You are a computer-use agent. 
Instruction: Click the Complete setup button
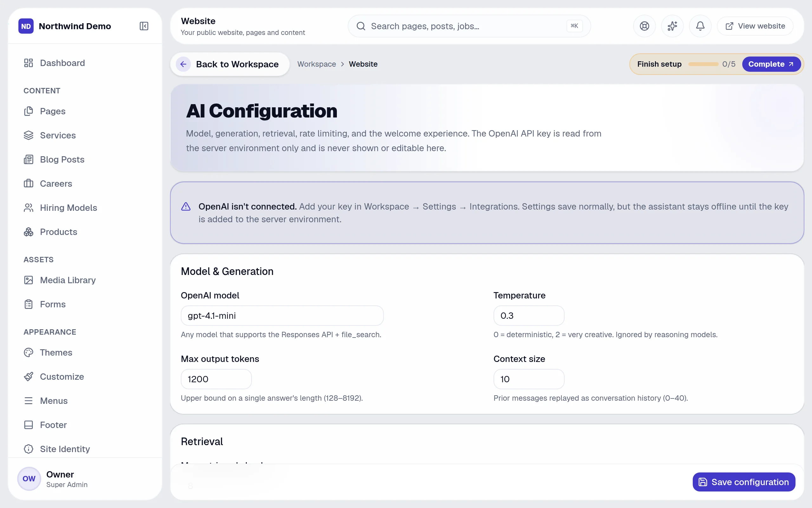point(771,64)
